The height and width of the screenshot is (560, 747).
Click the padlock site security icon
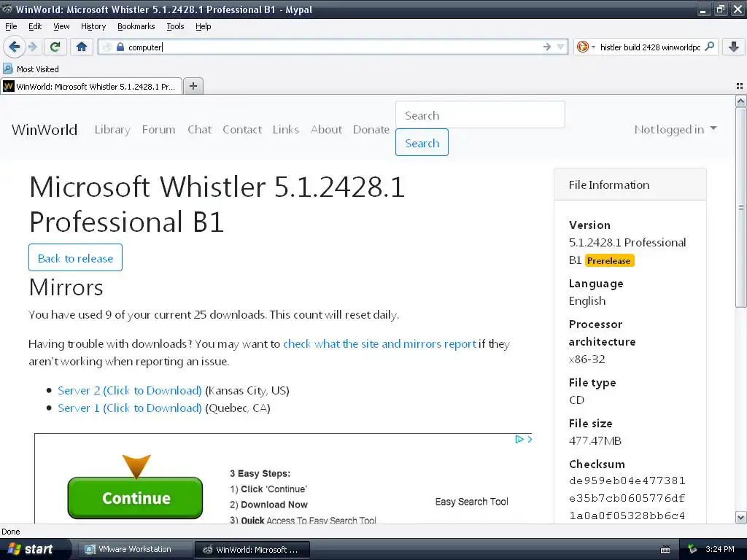[x=120, y=47]
